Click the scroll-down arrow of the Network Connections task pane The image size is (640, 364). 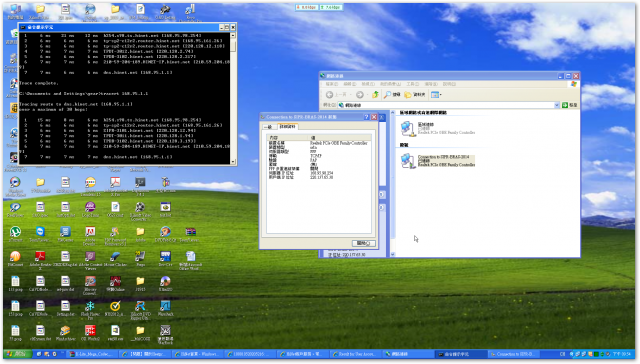tap(393, 254)
